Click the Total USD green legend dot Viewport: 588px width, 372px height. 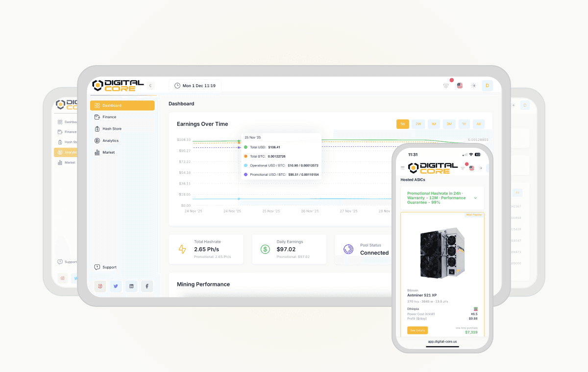click(x=246, y=147)
